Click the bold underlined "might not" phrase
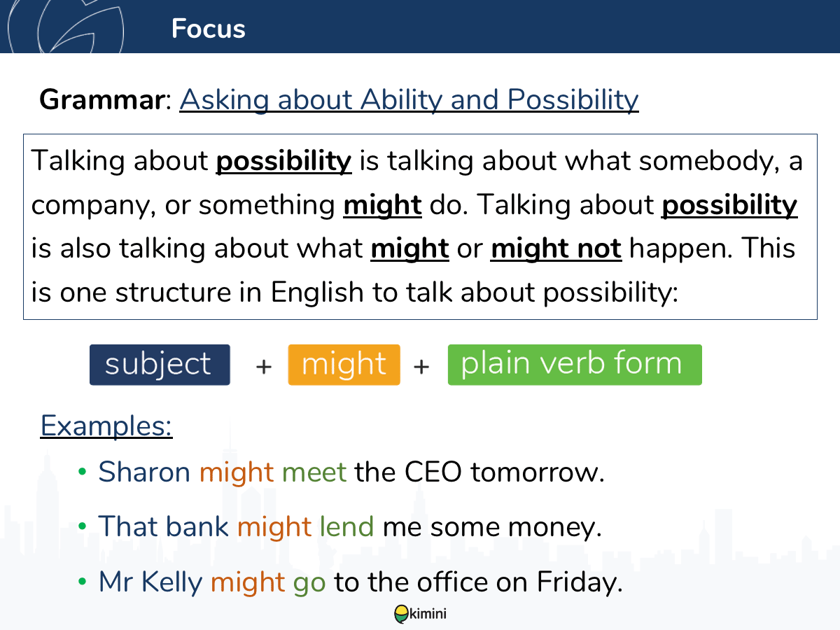840x630 pixels. click(x=556, y=248)
